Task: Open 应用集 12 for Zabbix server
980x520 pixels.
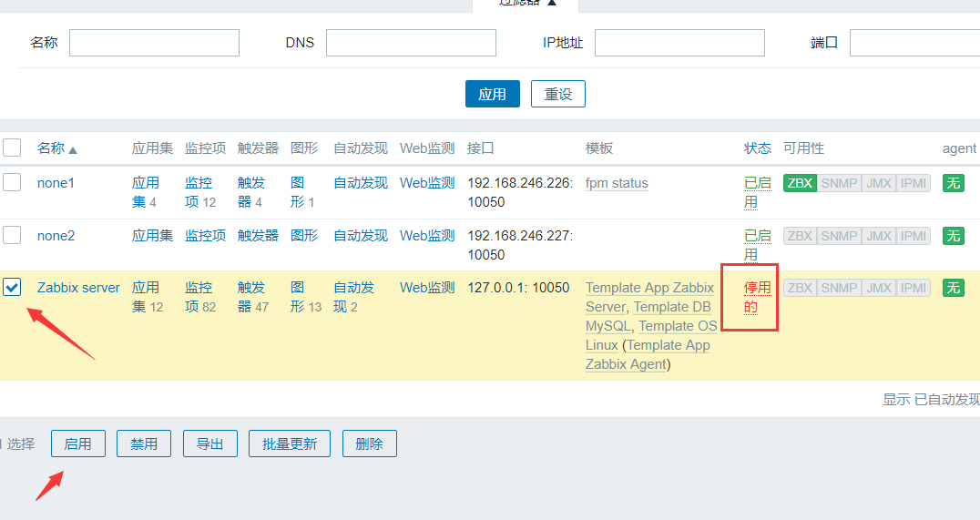Action: pos(148,297)
